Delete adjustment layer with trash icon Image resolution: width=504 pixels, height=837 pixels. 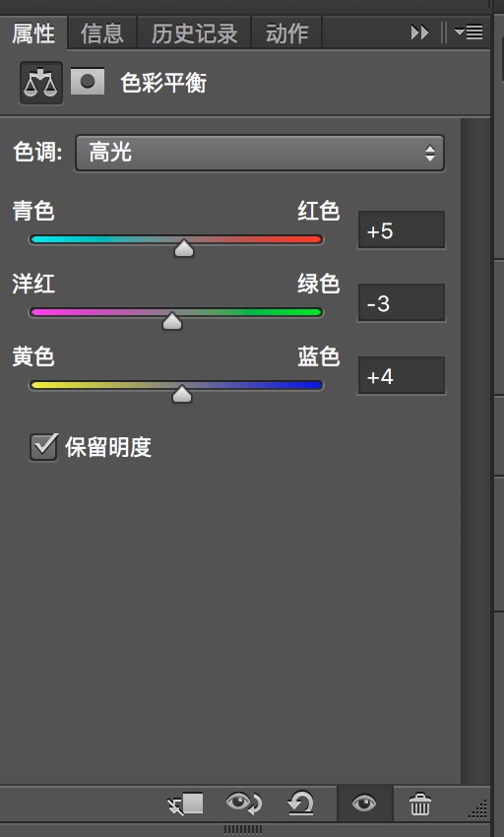[420, 804]
